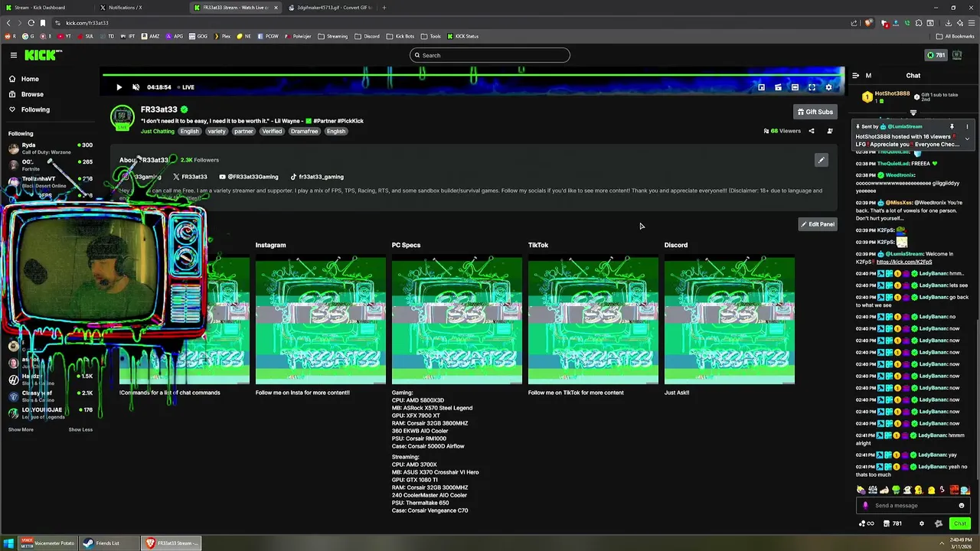Screen dimensions: 980x551
Task: Open a new browser tab
Action: click(x=384, y=8)
